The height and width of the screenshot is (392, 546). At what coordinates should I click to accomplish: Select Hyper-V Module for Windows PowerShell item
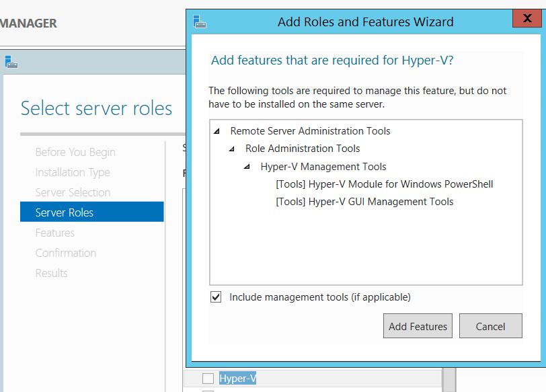pyautogui.click(x=384, y=184)
